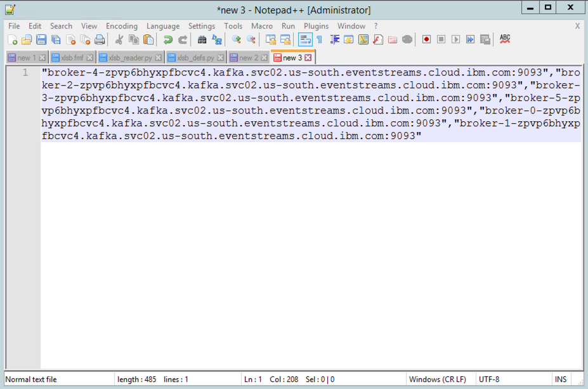This screenshot has width=588, height=389.
Task: Toggle synchronized horizontal scrolling icon
Action: 285,39
